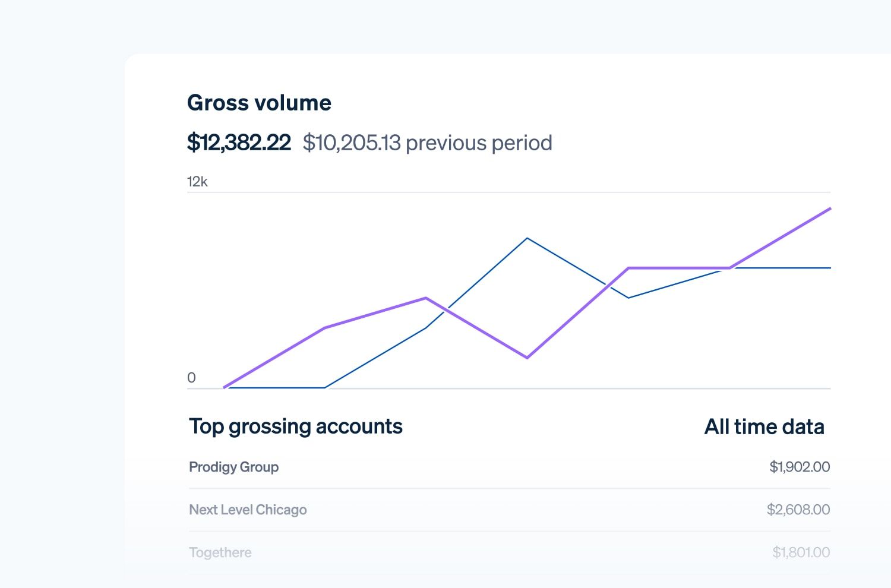Click the blue line's highest peak
This screenshot has width=891, height=588.
pyautogui.click(x=527, y=238)
